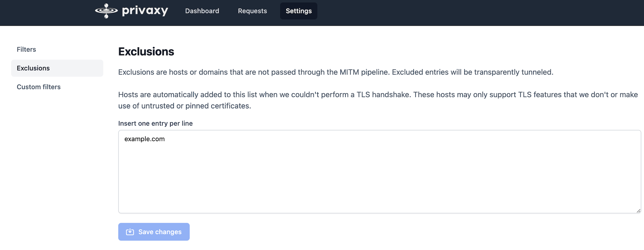Place cursor on example.com entry
Image resolution: width=644 pixels, height=250 pixels.
pyautogui.click(x=144, y=139)
